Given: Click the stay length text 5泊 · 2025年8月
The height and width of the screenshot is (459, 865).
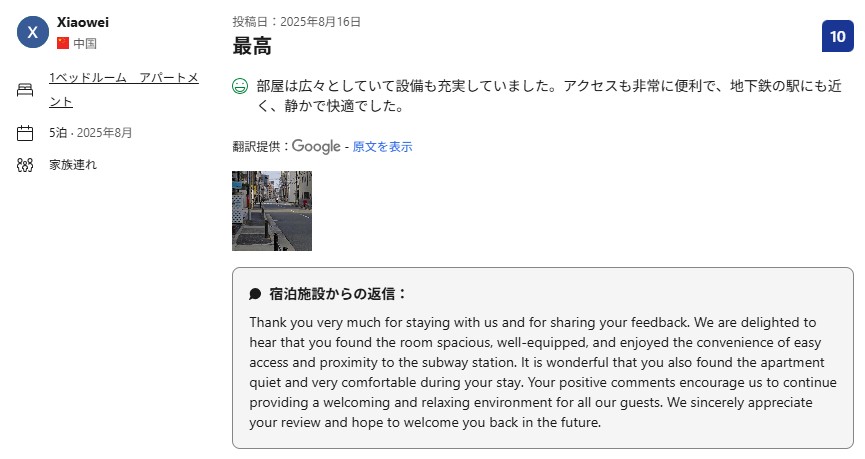Looking at the screenshot, I should click(91, 133).
